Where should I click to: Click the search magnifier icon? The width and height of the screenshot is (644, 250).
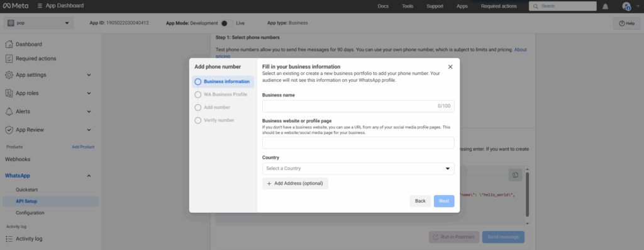point(535,6)
